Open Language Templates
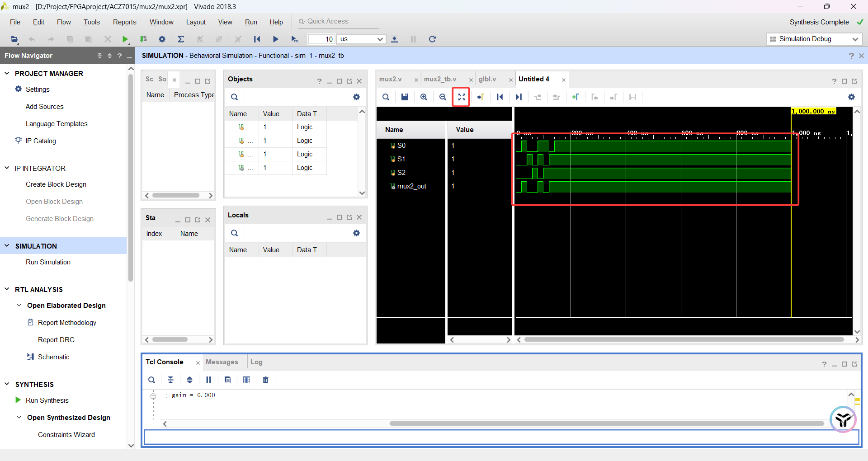 57,124
